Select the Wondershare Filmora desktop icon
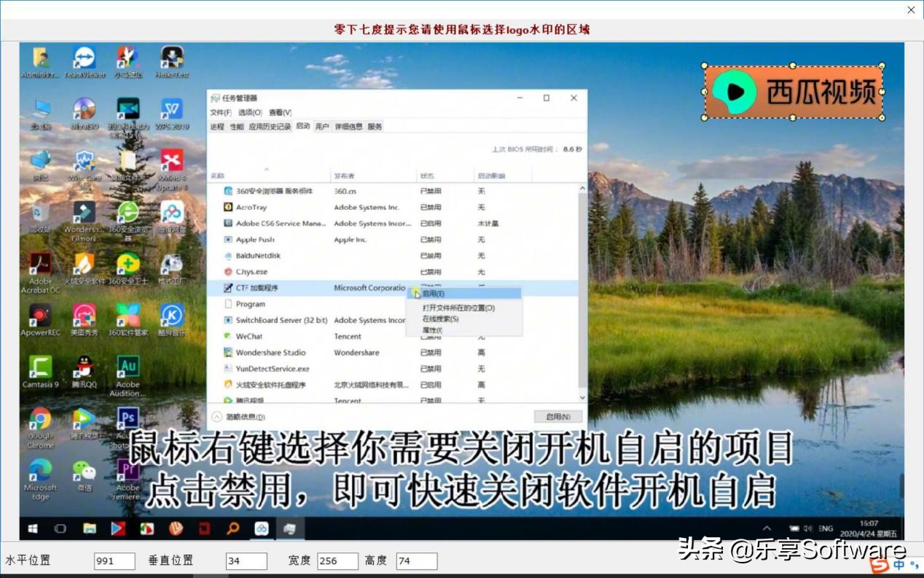This screenshot has height=578, width=924. [x=84, y=222]
